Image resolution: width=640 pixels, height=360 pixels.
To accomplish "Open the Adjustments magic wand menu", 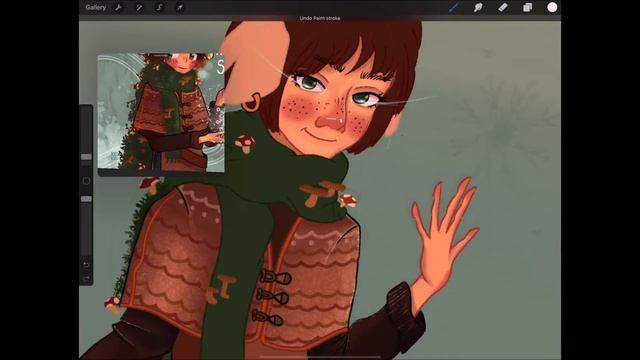I will 139,7.
